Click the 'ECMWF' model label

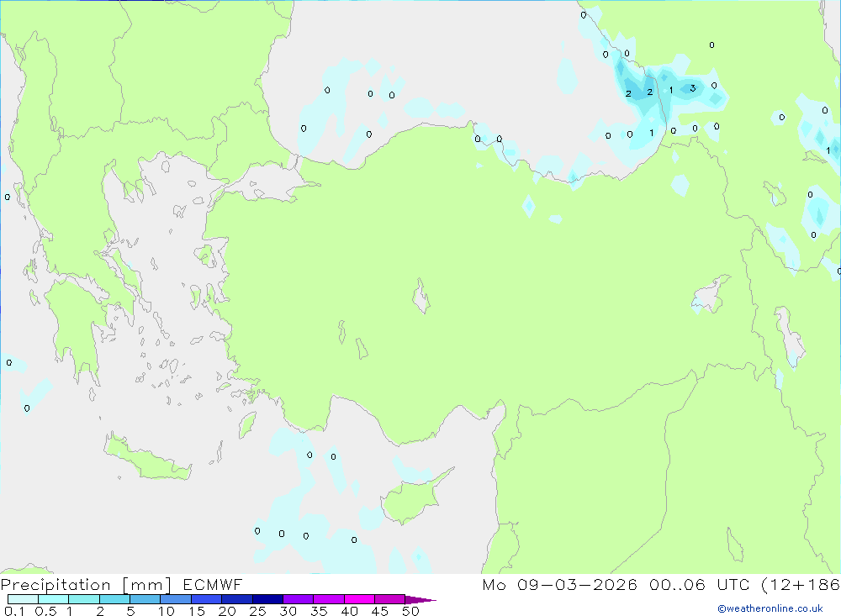(213, 584)
